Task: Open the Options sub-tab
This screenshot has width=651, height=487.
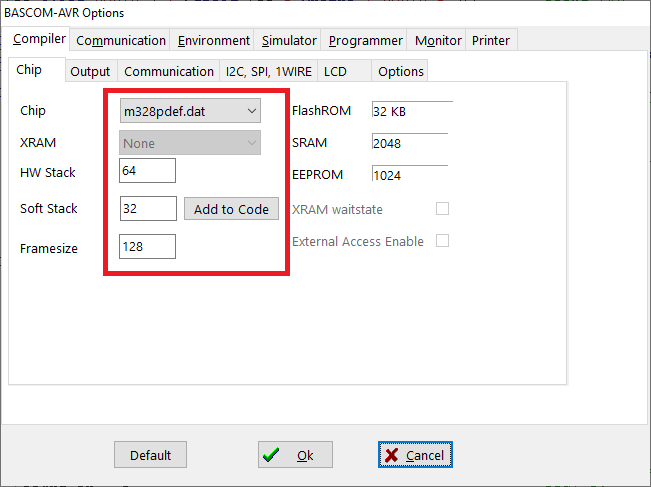Action: point(400,71)
